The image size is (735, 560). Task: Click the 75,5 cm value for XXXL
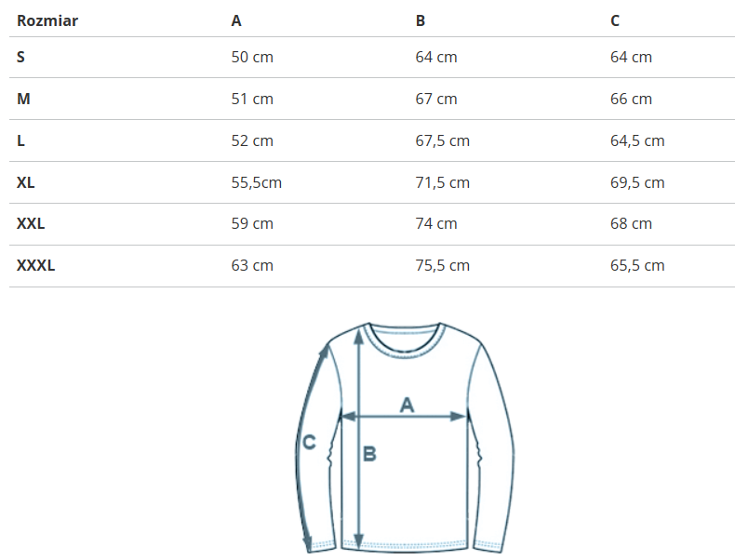click(x=442, y=265)
